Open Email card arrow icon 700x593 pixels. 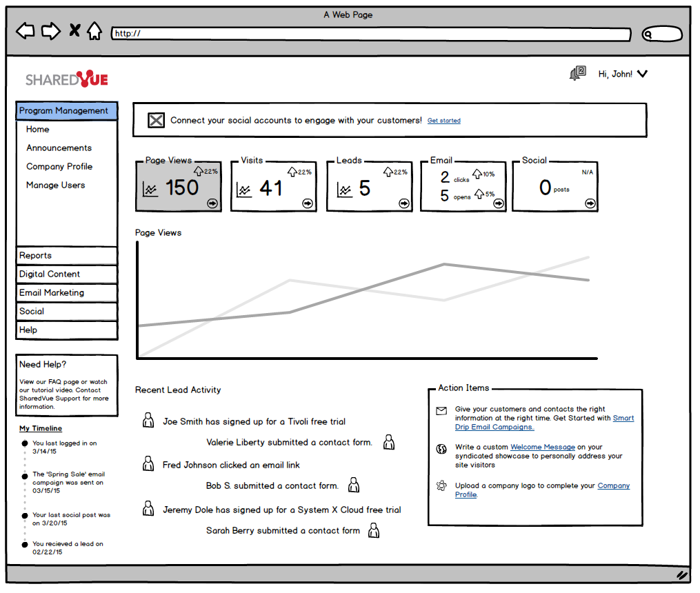coord(499,203)
